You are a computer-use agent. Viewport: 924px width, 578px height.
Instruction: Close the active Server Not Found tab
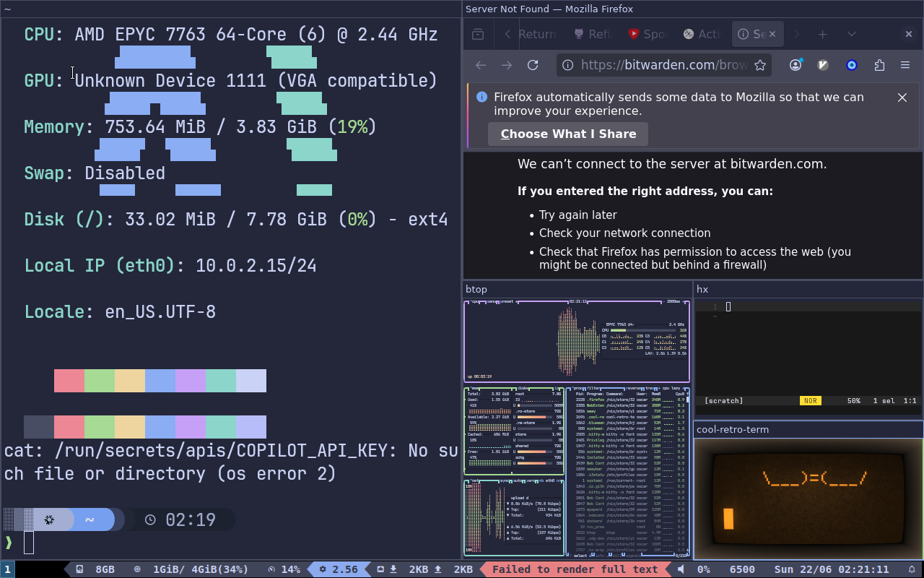[771, 34]
